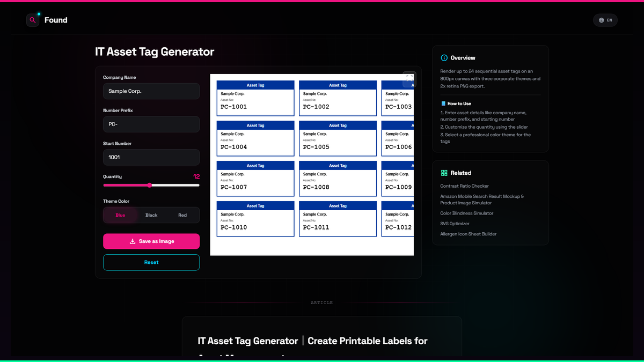
Task: Click step 2 Customize the quantity text
Action: tap(484, 127)
